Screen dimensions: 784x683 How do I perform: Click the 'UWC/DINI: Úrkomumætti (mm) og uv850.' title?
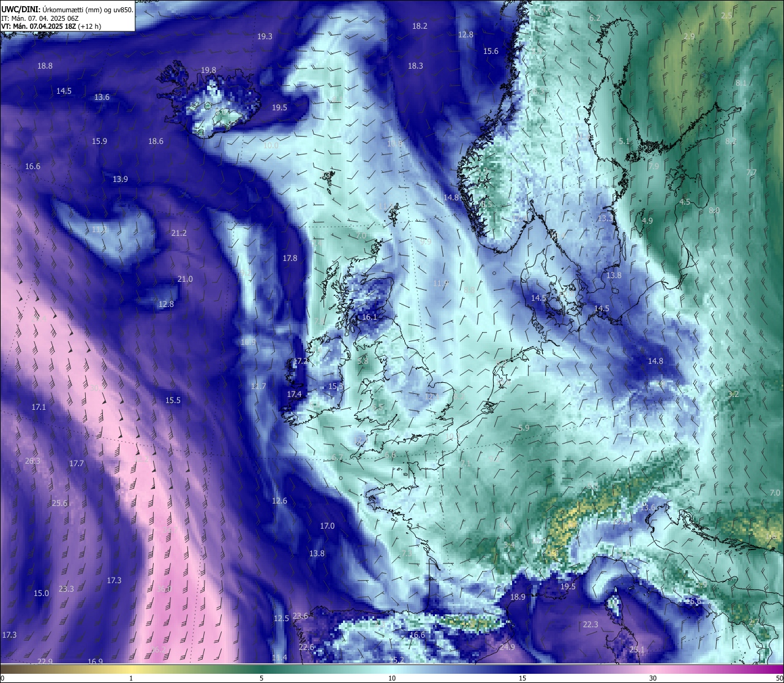[x=67, y=9]
